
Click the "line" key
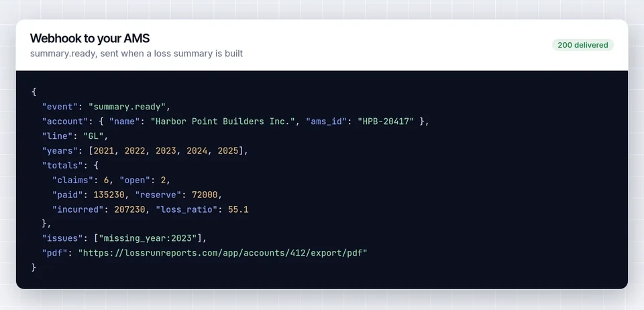pos(57,136)
